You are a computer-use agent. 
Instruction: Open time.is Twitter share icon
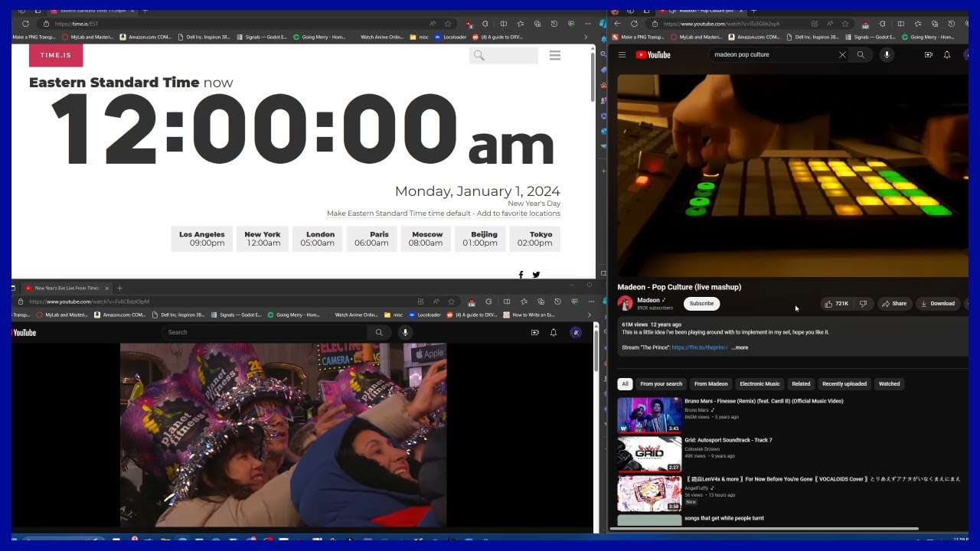coord(536,275)
